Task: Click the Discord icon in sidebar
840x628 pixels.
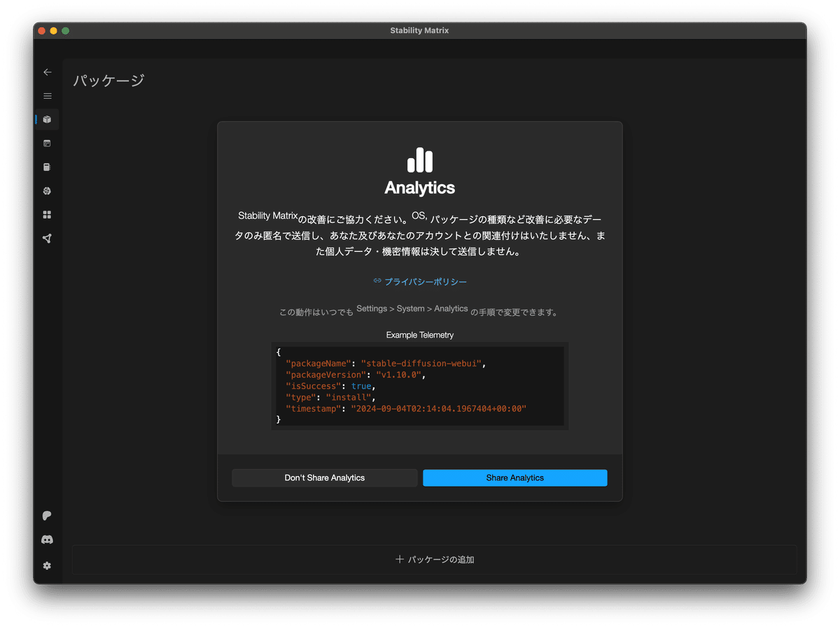Action: 47,540
